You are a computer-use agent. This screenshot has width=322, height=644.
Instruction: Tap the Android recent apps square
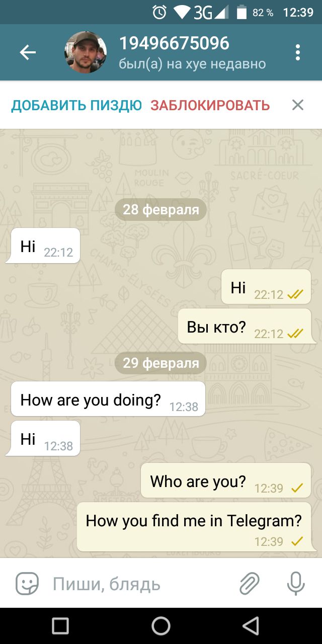[60, 626]
